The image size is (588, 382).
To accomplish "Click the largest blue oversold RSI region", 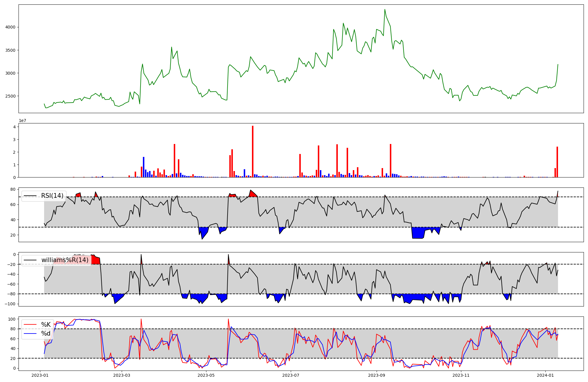I will pos(418,232).
